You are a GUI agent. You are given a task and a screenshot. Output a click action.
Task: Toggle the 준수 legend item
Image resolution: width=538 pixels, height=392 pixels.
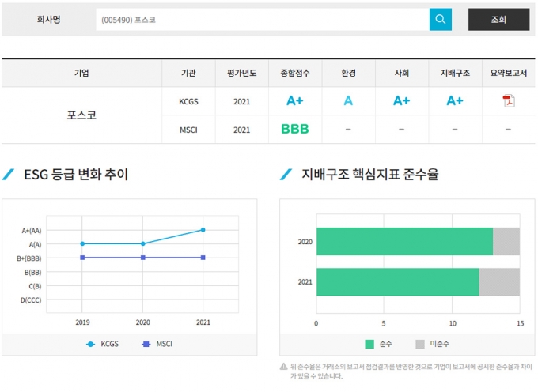click(x=379, y=344)
